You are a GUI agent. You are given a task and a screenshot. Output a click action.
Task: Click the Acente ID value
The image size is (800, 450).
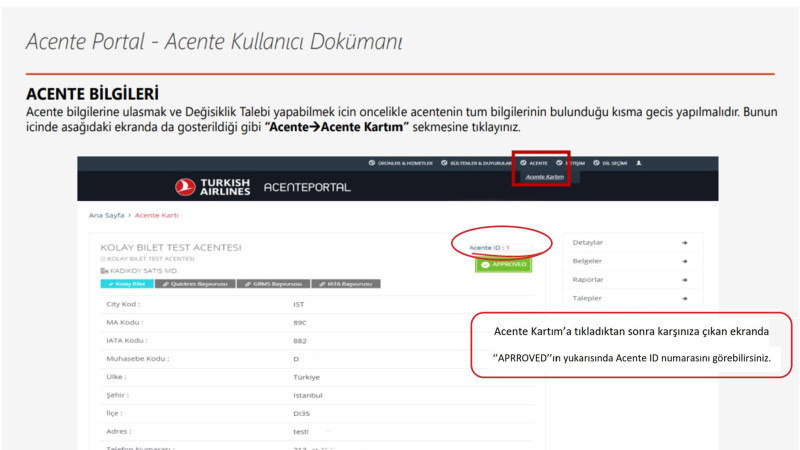click(x=508, y=248)
